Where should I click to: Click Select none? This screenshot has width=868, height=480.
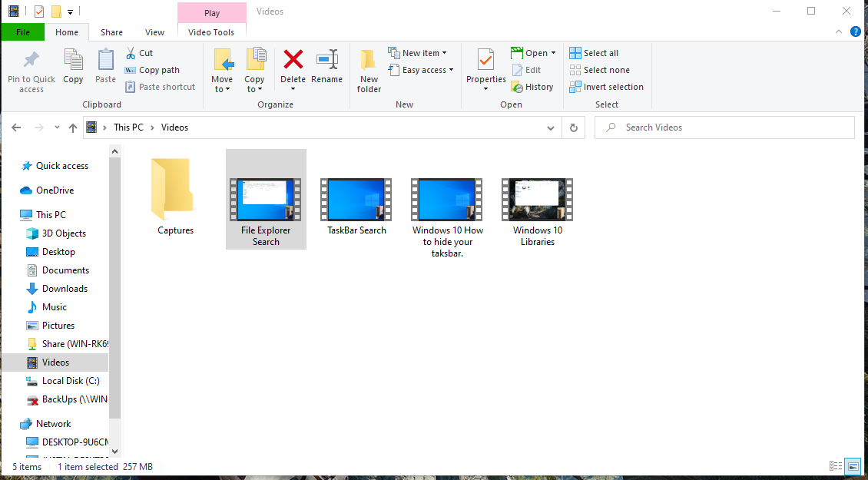[599, 71]
